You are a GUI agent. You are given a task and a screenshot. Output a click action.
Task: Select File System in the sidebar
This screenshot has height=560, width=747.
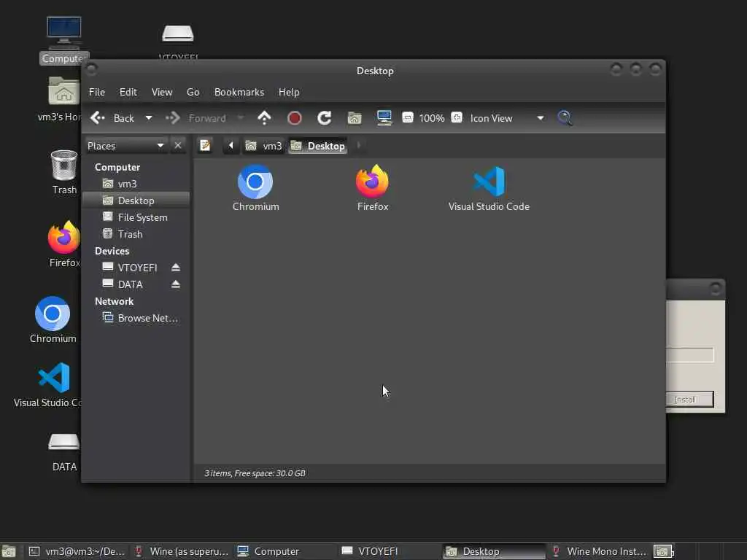(136, 217)
